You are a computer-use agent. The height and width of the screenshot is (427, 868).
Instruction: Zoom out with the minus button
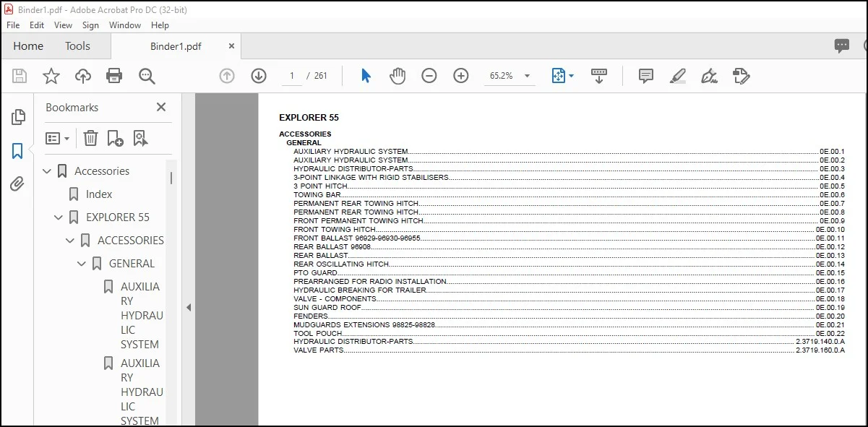click(x=429, y=76)
